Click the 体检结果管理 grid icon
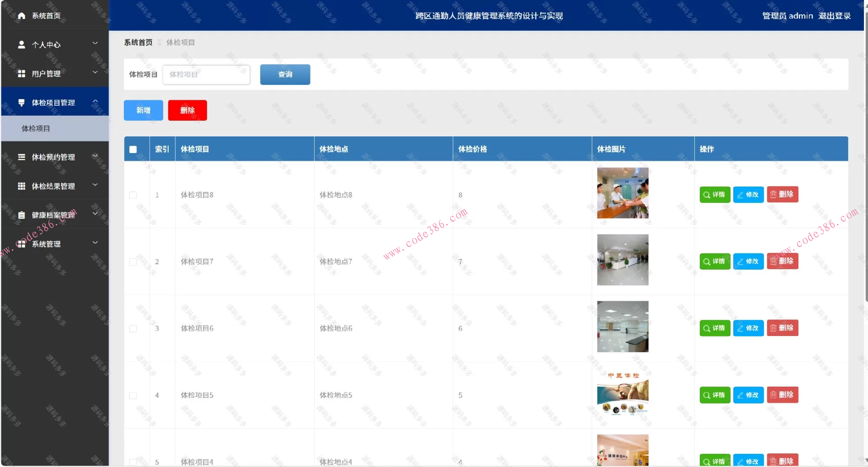Image resolution: width=868 pixels, height=467 pixels. 21,186
